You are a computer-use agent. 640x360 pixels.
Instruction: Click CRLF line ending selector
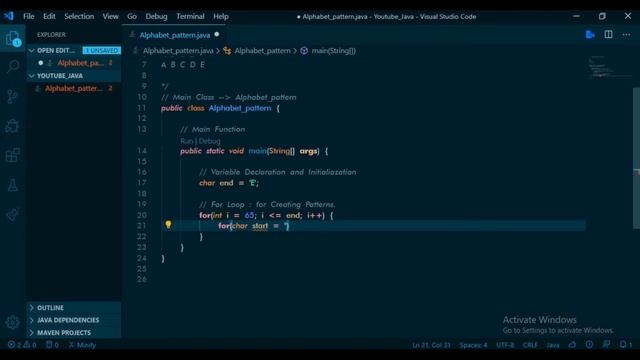tap(530, 345)
